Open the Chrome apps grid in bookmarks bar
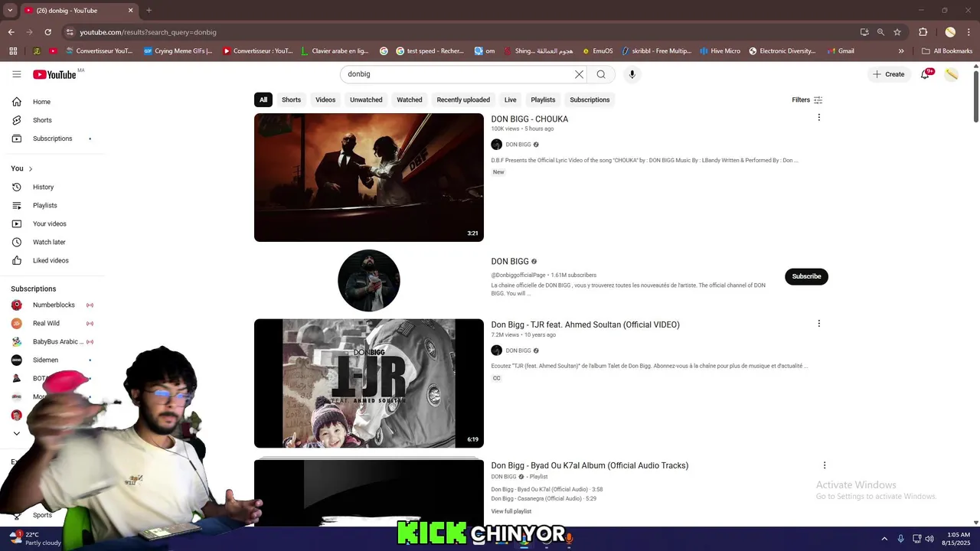Screen dimensions: 980x551 [x=13, y=51]
